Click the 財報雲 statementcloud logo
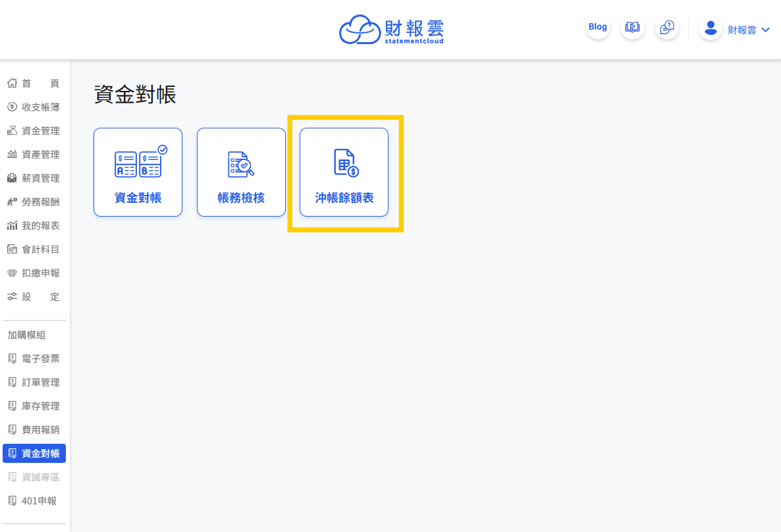 [391, 30]
